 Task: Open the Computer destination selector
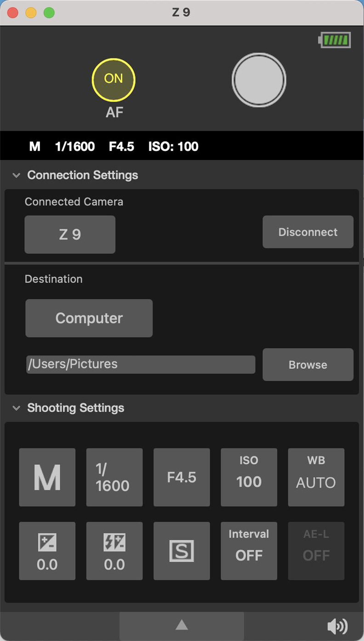click(x=89, y=318)
